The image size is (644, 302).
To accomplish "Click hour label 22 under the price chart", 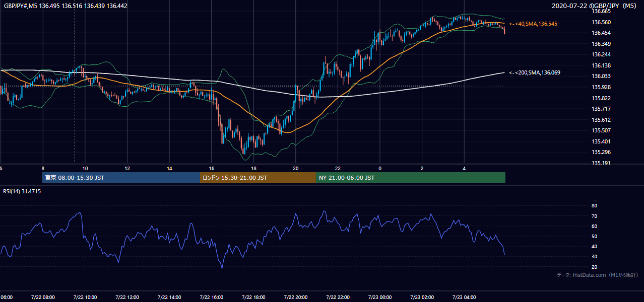I will pos(338,168).
